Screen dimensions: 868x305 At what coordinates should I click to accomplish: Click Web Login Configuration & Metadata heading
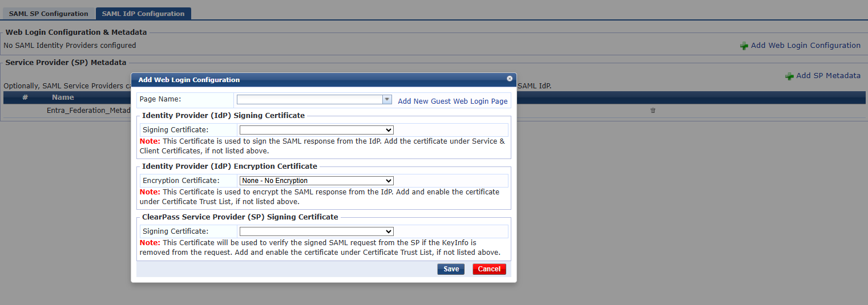pyautogui.click(x=76, y=32)
